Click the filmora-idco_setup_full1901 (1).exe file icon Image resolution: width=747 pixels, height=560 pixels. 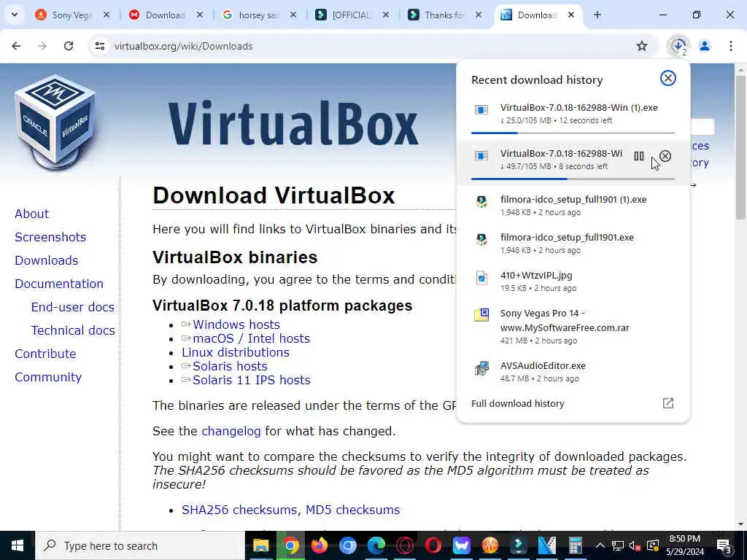point(481,203)
